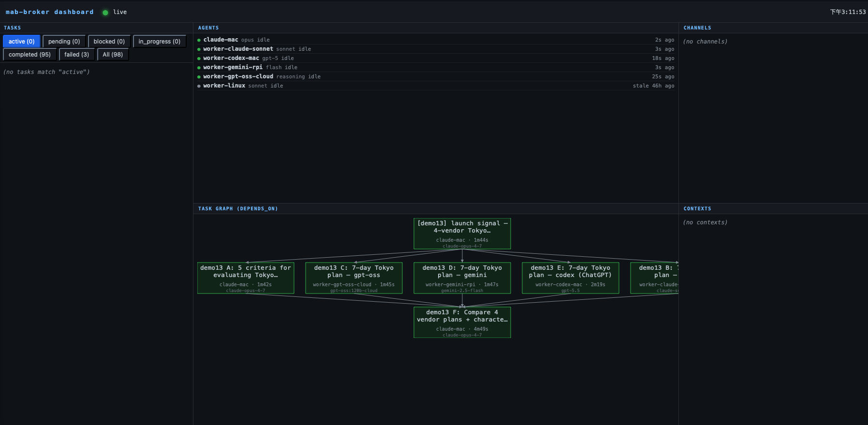Image resolution: width=868 pixels, height=425 pixels.
Task: Switch to the pending (0) filter
Action: coord(64,42)
